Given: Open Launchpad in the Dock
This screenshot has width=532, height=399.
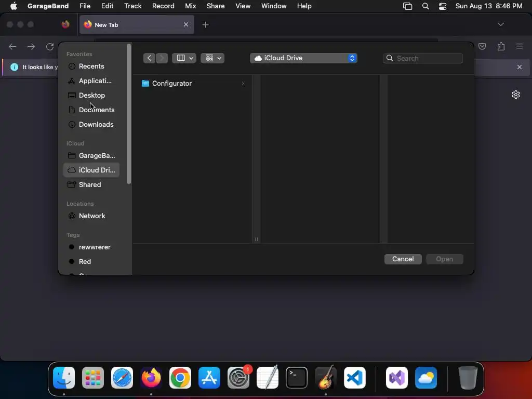Looking at the screenshot, I should [x=93, y=378].
